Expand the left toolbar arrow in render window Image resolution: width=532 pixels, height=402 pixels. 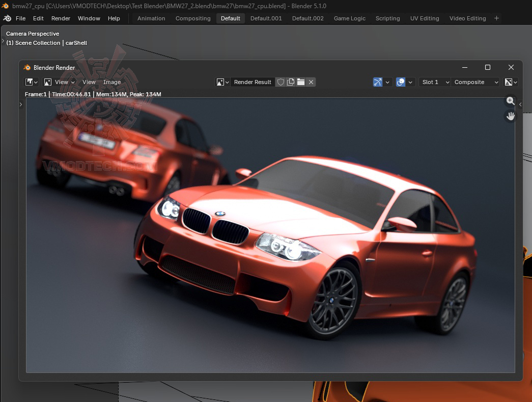[21, 104]
